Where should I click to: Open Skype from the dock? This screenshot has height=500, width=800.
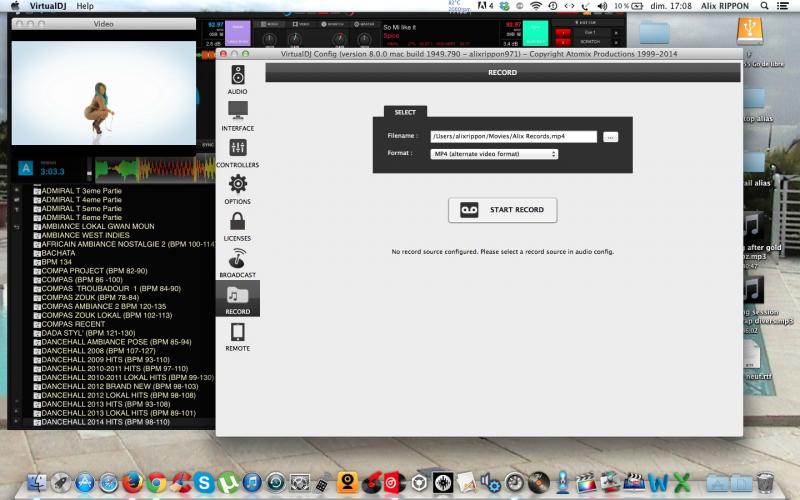pyautogui.click(x=204, y=482)
